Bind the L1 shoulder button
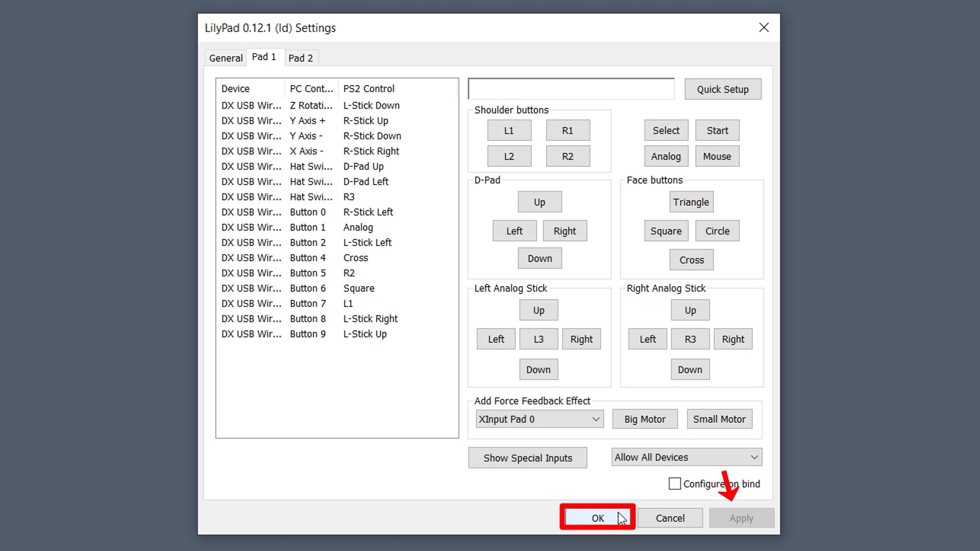This screenshot has width=980, height=551. tap(509, 131)
